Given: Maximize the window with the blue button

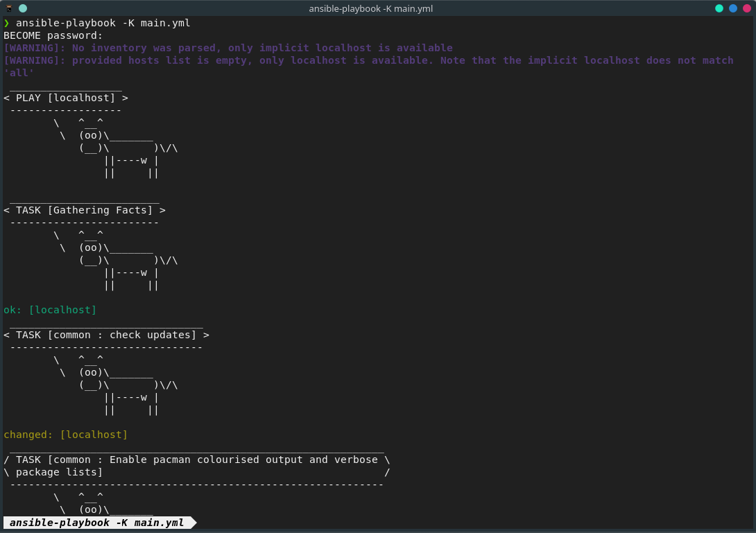Looking at the screenshot, I should tap(733, 8).
